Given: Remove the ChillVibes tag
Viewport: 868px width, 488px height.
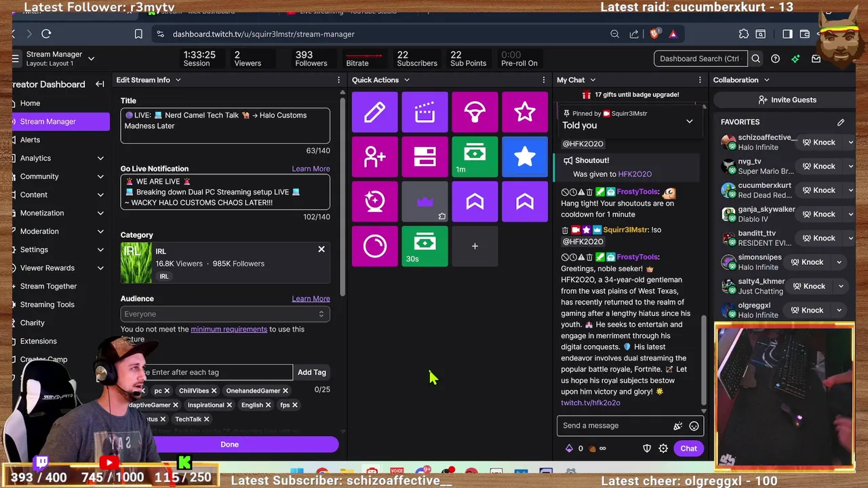Looking at the screenshot, I should point(214,390).
